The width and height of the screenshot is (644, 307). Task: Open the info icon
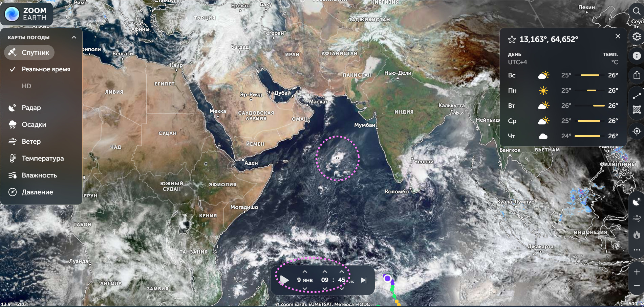tap(637, 56)
